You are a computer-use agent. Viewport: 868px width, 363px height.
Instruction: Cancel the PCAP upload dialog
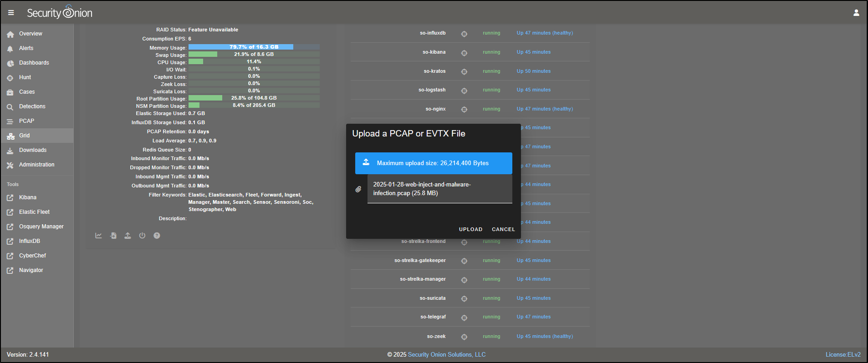coord(503,229)
